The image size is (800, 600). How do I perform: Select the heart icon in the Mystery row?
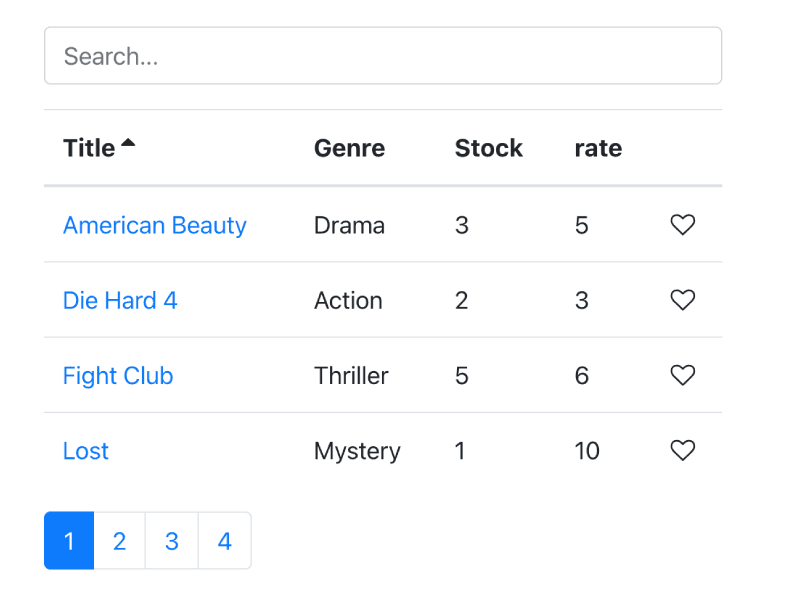coord(682,450)
